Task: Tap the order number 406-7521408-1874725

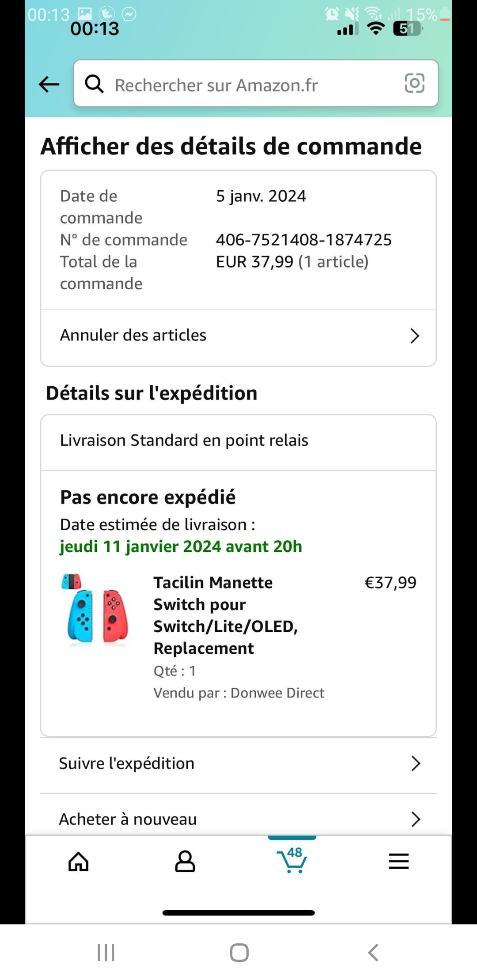Action: pyautogui.click(x=303, y=240)
